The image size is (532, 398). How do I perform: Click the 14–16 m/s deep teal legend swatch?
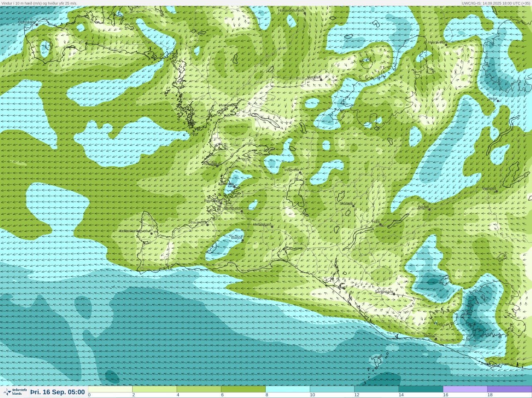[421, 389]
